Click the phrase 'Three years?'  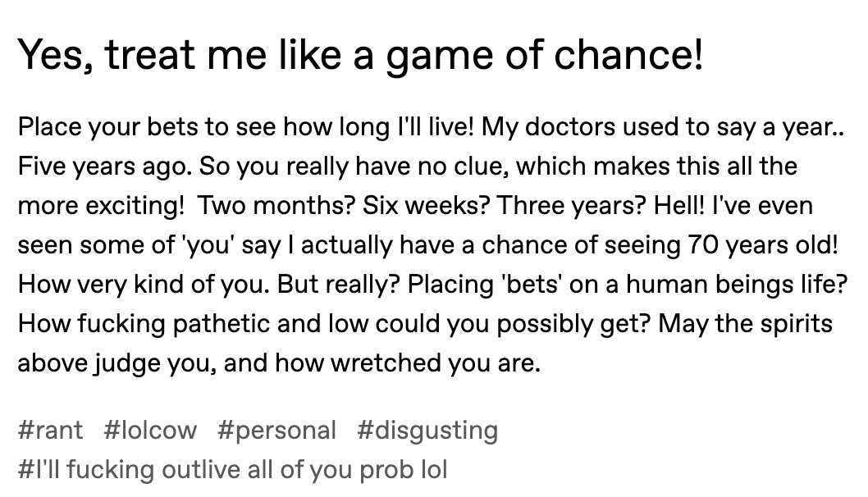click(571, 205)
